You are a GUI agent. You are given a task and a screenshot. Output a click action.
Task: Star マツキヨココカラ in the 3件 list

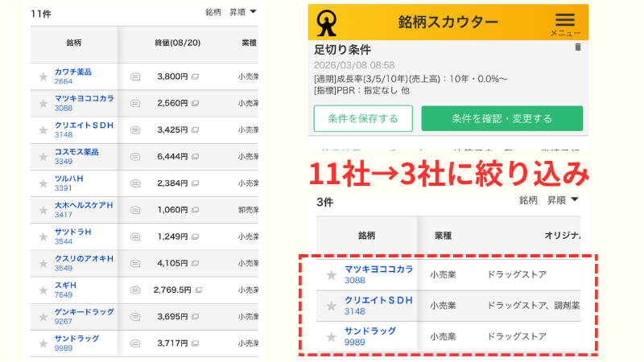click(x=332, y=275)
